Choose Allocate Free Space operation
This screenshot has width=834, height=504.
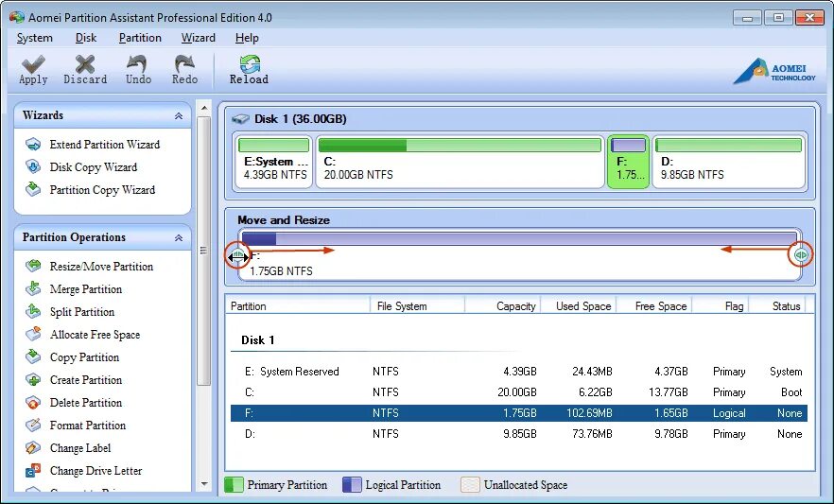coord(95,335)
